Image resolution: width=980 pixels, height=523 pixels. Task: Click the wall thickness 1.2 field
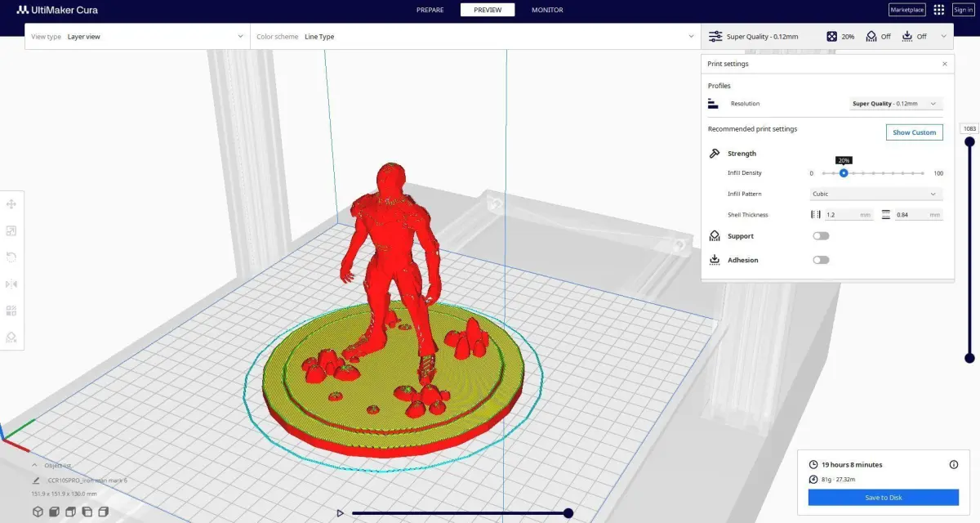pyautogui.click(x=848, y=215)
